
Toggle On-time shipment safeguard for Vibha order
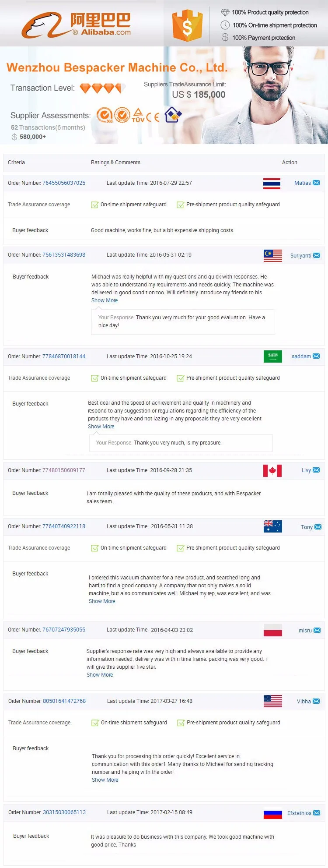point(95,723)
